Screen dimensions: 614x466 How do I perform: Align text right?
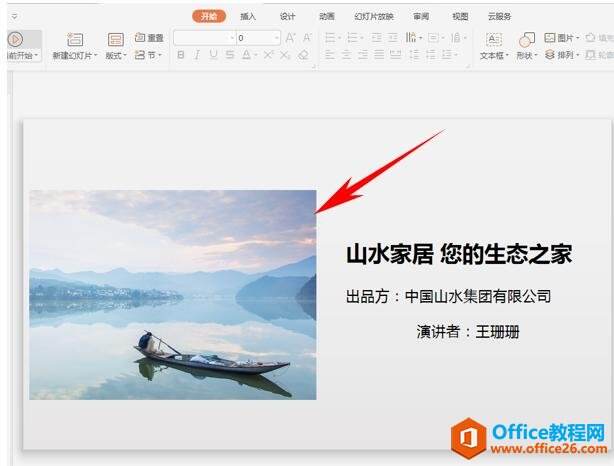[363, 55]
